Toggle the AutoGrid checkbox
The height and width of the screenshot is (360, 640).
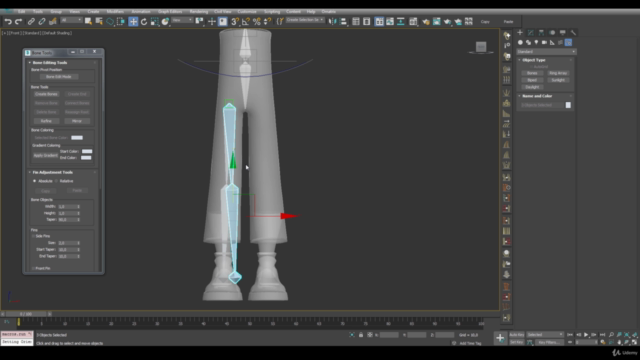pyautogui.click(x=531, y=67)
